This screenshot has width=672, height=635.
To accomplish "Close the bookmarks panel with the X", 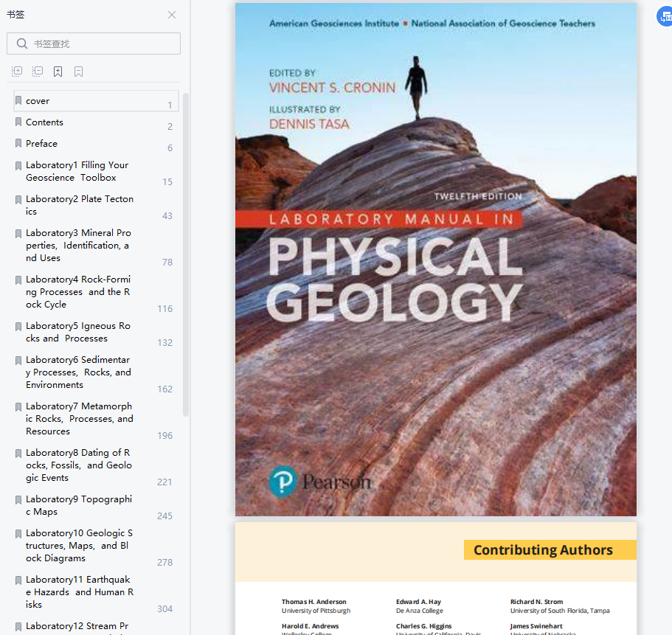I will click(172, 15).
